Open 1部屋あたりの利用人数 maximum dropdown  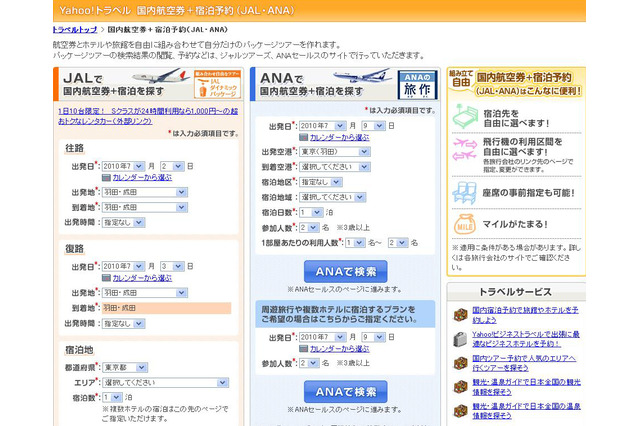coord(398,243)
